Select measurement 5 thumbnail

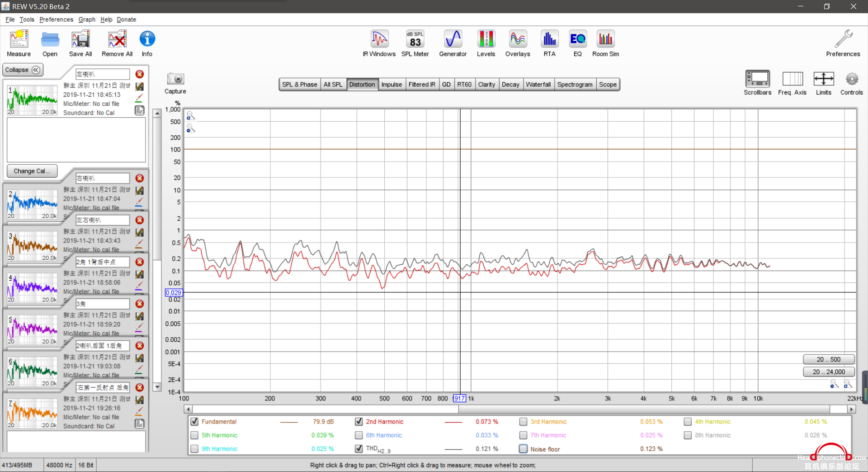[x=32, y=329]
